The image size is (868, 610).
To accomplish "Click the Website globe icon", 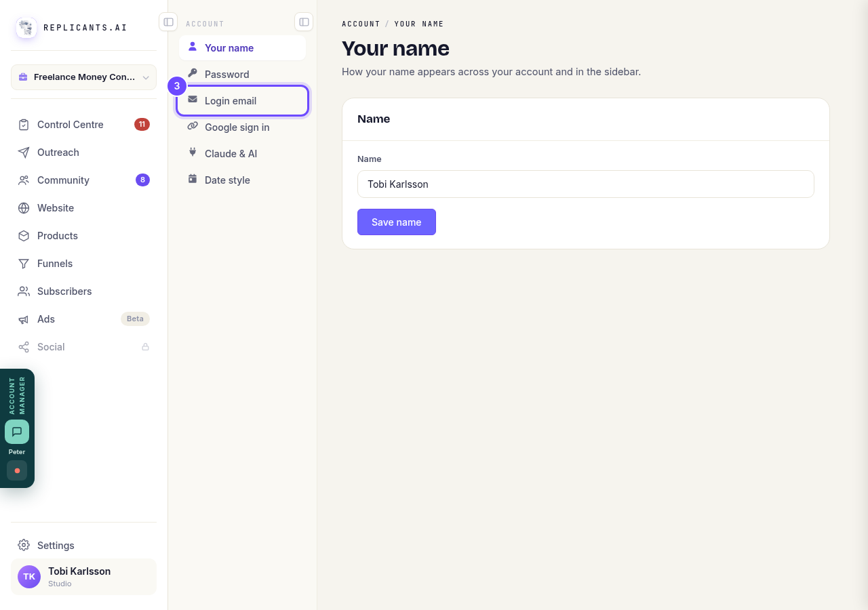I will pyautogui.click(x=24, y=208).
